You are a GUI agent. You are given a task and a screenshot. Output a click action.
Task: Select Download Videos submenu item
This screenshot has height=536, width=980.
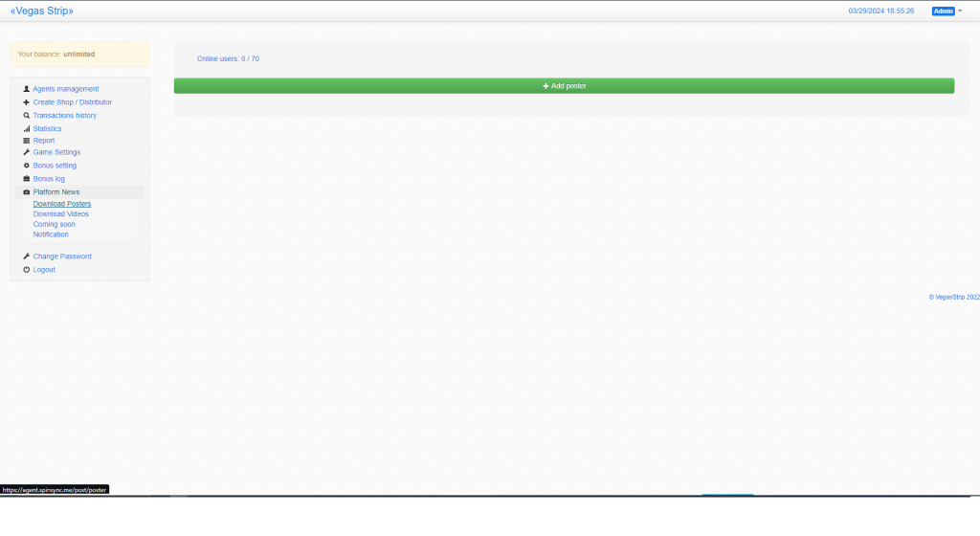60,213
